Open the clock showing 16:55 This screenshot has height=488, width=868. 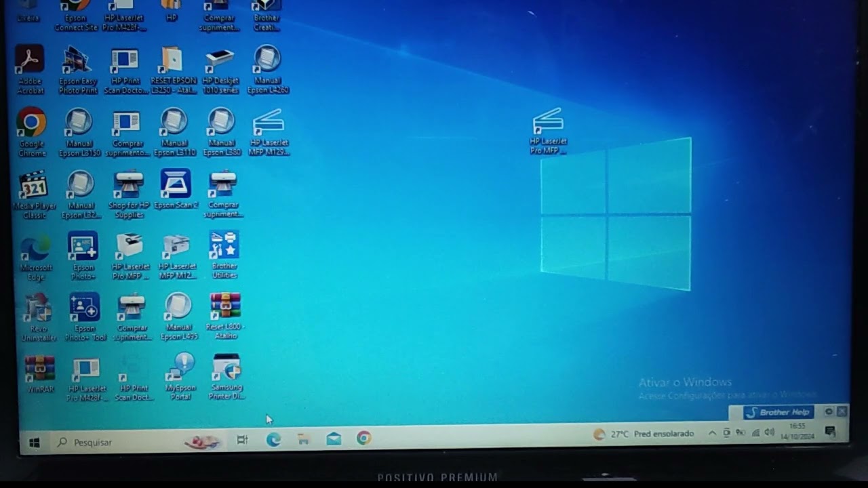[799, 430]
